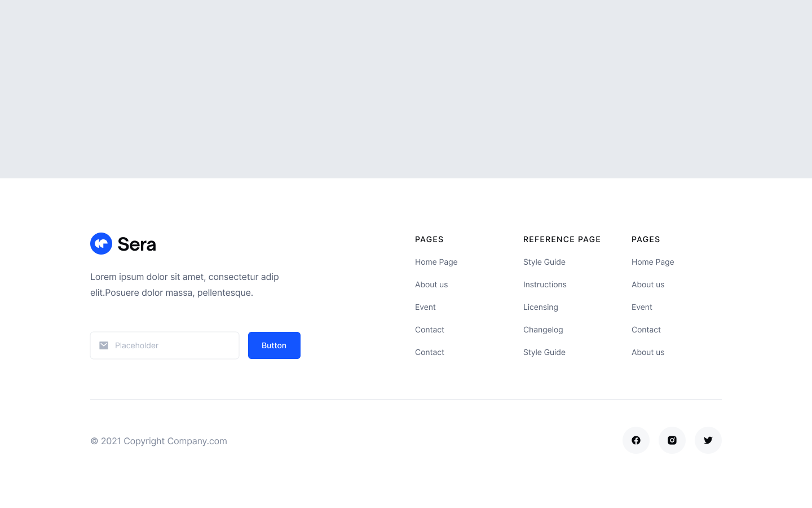The height and width of the screenshot is (508, 812).
Task: Click the envelope icon inside the email field
Action: coord(104,345)
